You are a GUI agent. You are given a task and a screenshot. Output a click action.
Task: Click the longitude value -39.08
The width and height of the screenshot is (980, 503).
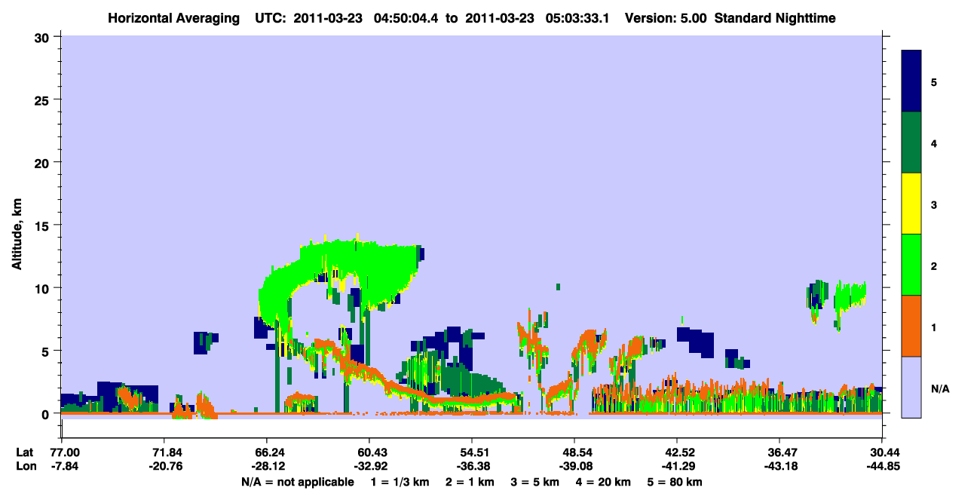(574, 465)
